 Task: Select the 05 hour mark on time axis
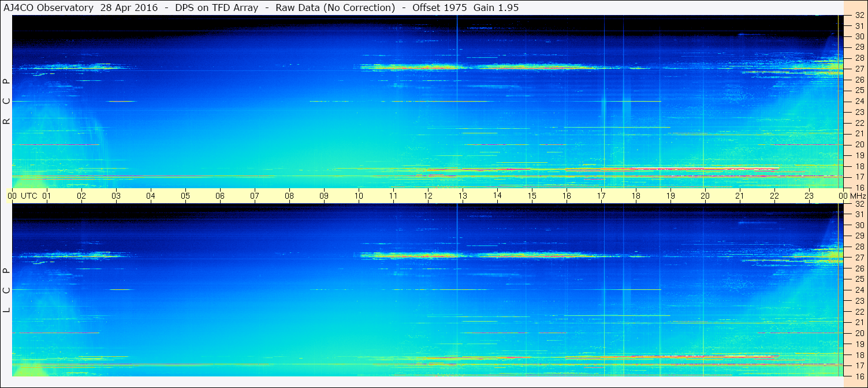[x=185, y=196]
